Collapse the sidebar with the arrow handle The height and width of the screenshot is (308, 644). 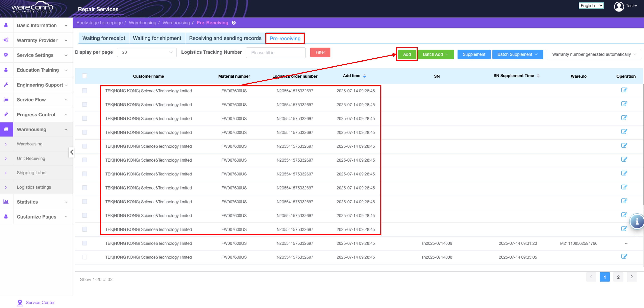click(x=72, y=152)
